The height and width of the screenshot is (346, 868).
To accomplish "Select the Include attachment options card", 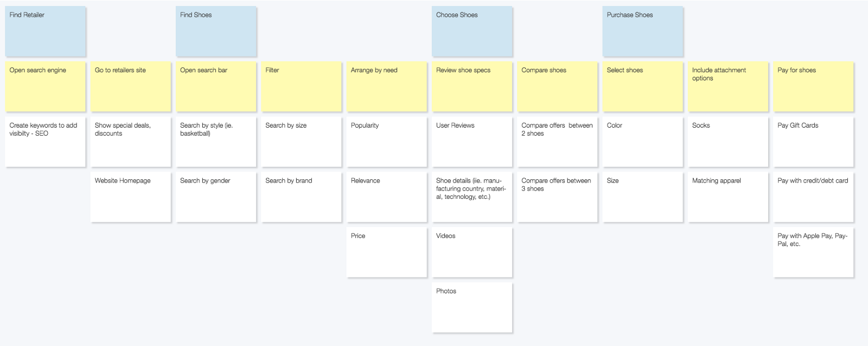I will pyautogui.click(x=728, y=86).
